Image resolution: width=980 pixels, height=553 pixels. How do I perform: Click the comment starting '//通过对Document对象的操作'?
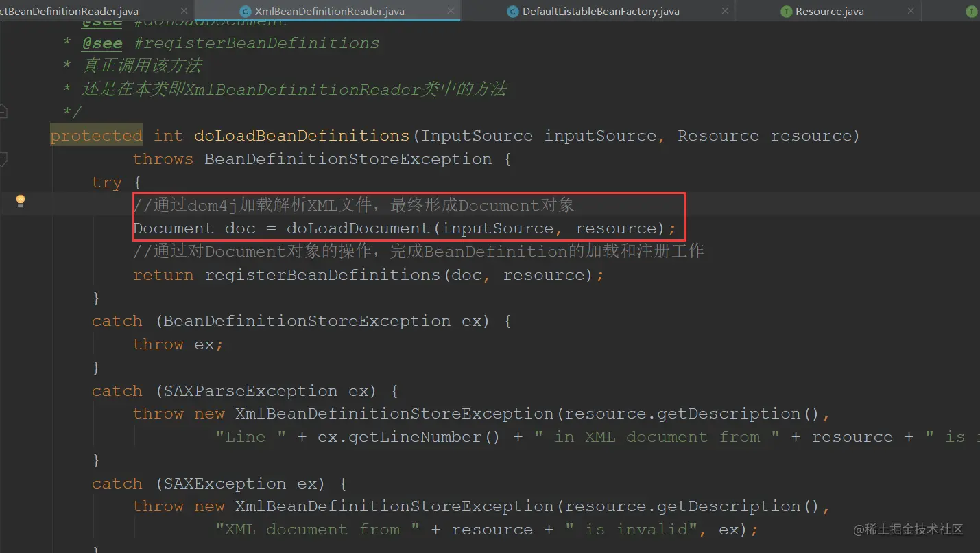tap(418, 252)
